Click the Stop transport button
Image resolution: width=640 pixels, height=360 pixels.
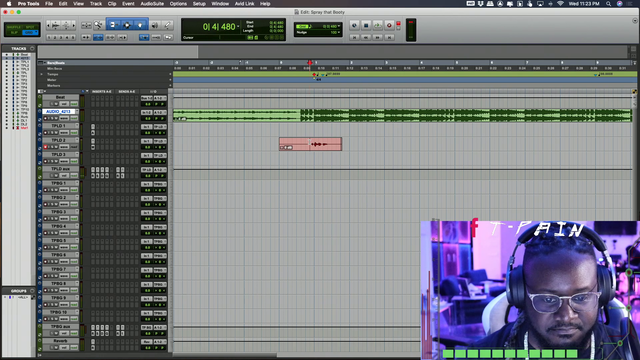point(366,25)
